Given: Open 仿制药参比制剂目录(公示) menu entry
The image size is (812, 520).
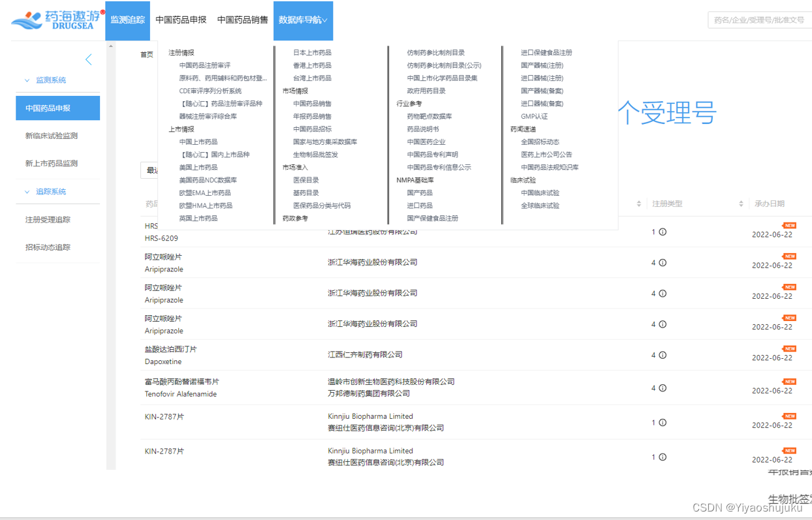Looking at the screenshot, I should click(444, 65).
